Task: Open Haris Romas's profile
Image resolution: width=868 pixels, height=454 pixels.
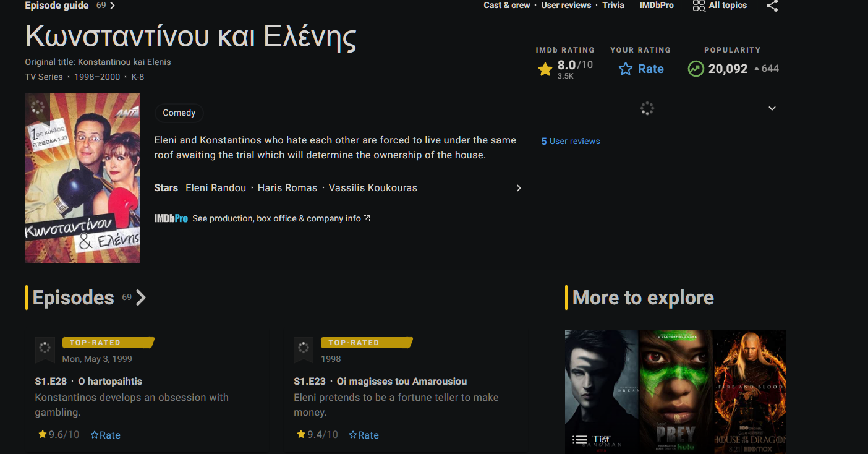Action: 287,188
